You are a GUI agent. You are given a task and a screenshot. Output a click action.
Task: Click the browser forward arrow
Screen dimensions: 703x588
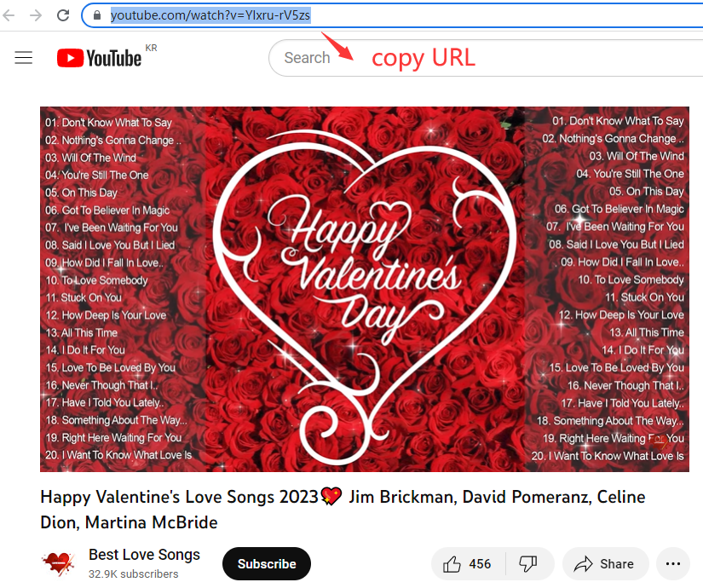coord(35,15)
